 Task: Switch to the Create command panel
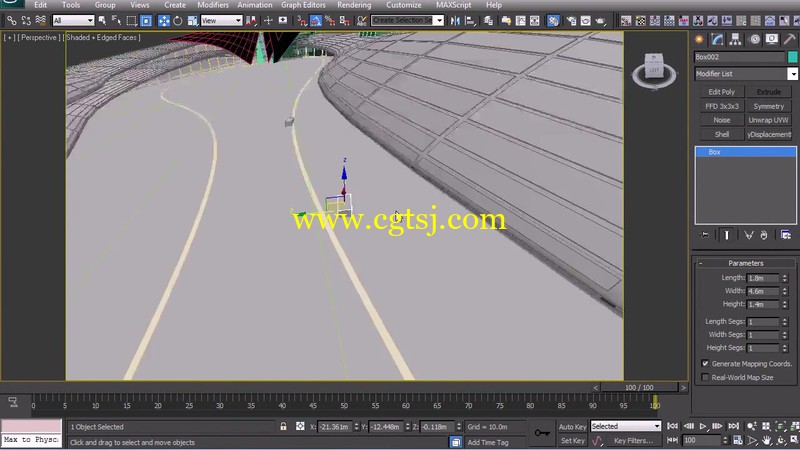699,39
